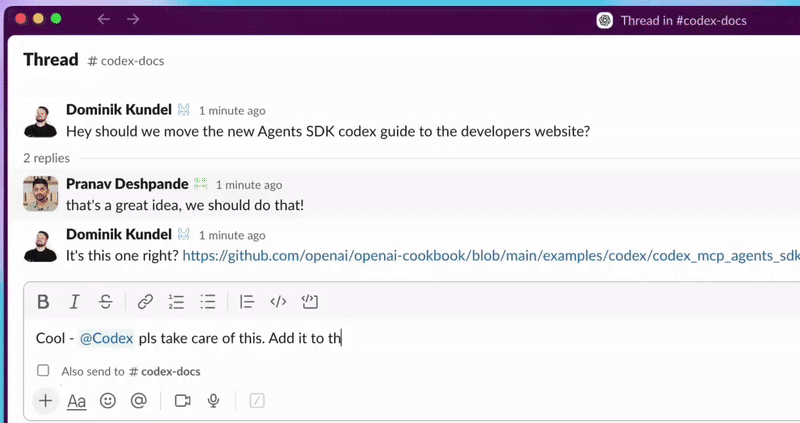Apply strikethrough formatting
This screenshot has width=800, height=423.
[x=106, y=302]
